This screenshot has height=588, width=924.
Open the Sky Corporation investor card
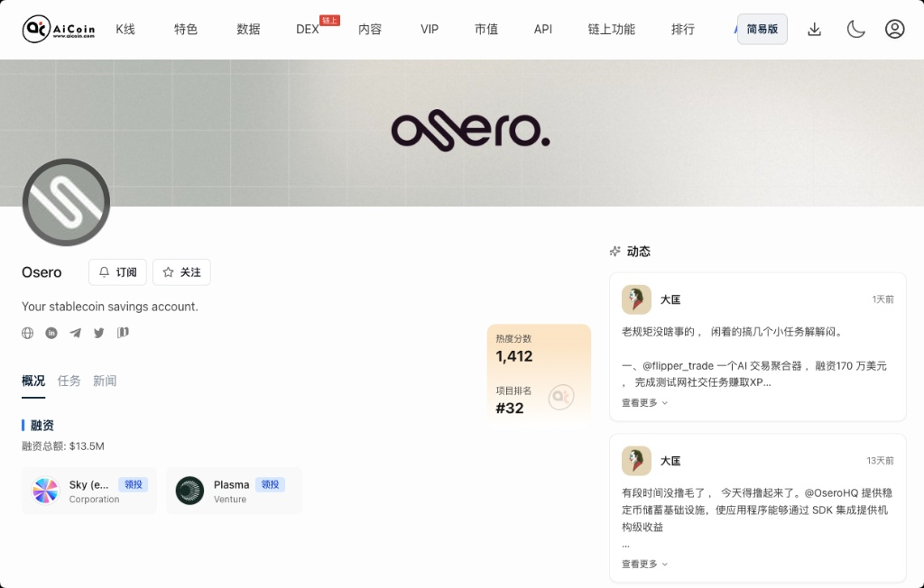pos(89,491)
